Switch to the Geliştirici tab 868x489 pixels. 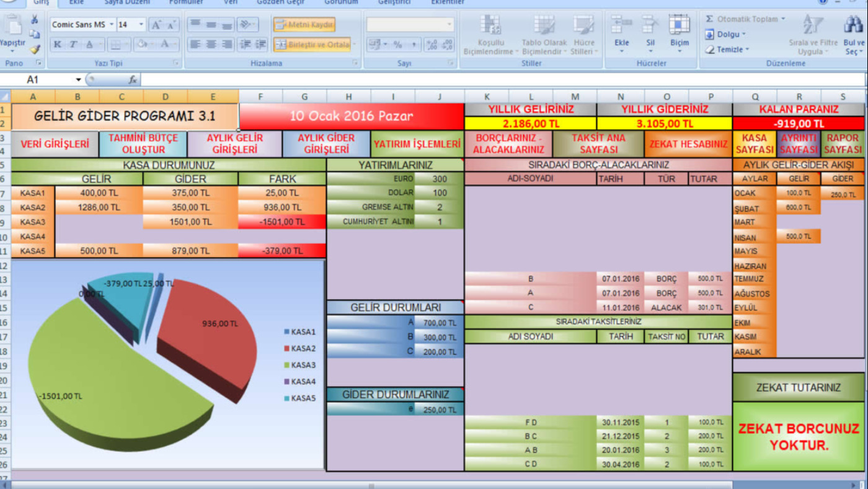coord(394,2)
